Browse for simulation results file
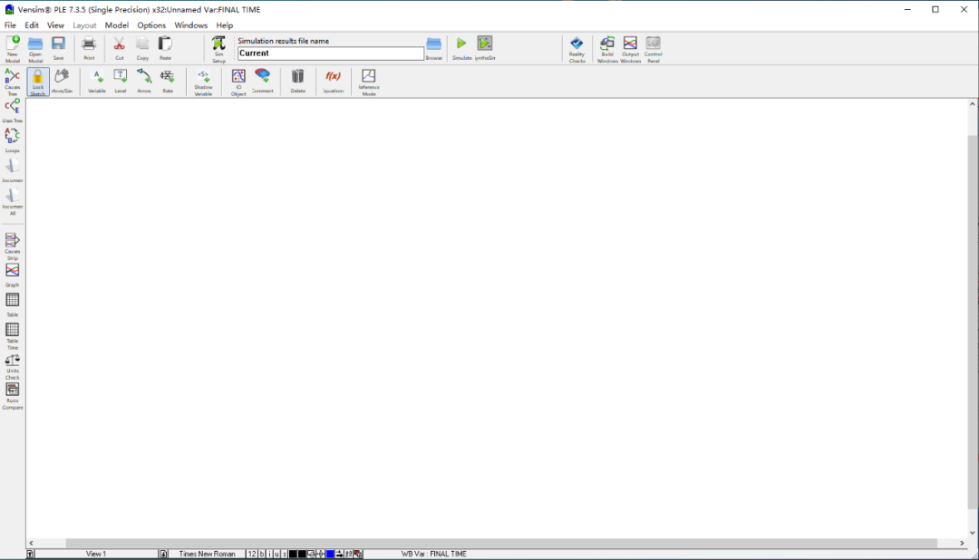This screenshot has width=979, height=560. click(x=434, y=49)
